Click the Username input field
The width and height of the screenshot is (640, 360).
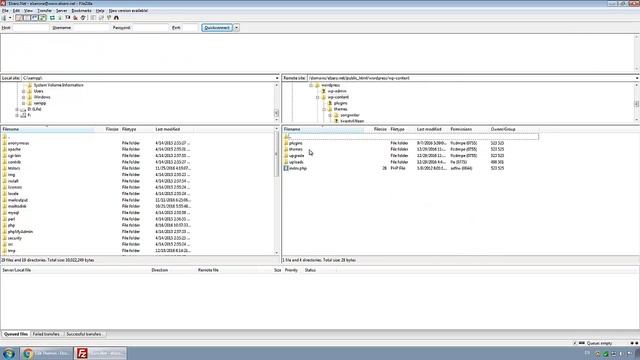91,28
